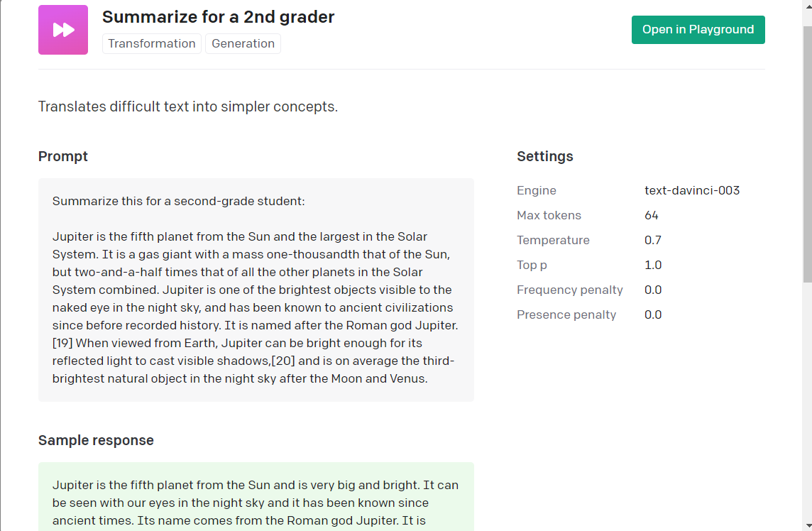Click the Translates difficult text description
This screenshot has width=812, height=531.
188,106
